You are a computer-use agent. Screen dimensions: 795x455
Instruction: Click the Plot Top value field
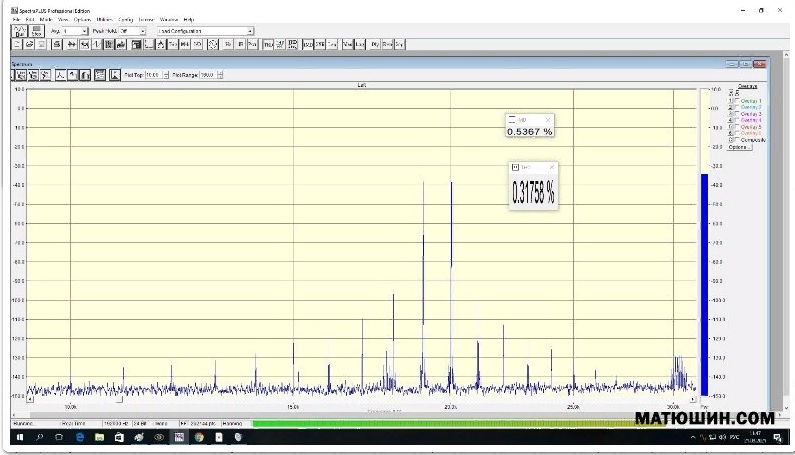tap(151, 75)
